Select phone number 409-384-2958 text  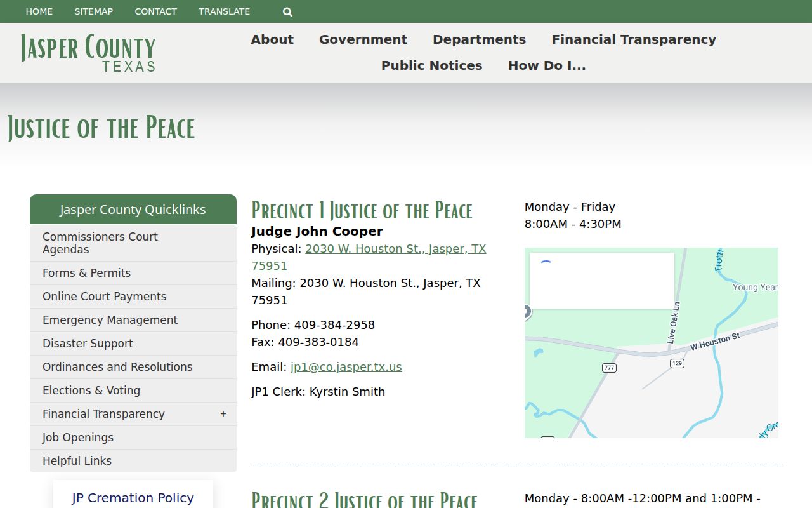(334, 325)
